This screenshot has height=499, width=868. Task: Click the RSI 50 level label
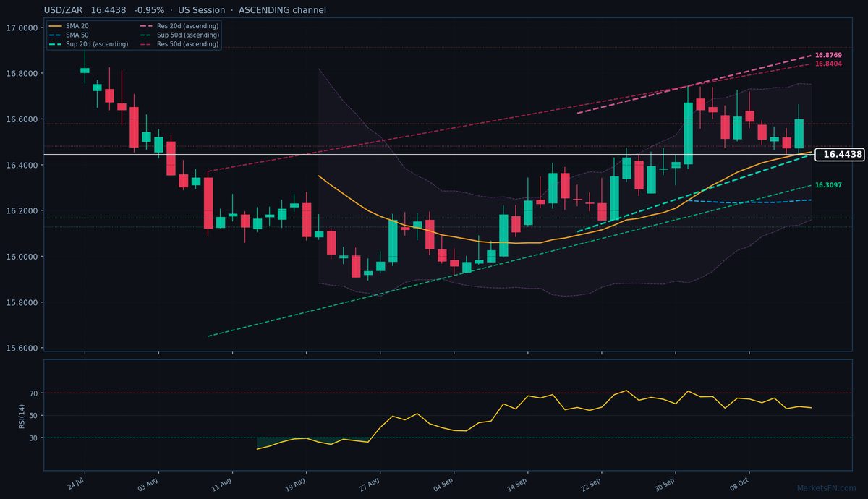point(33,416)
